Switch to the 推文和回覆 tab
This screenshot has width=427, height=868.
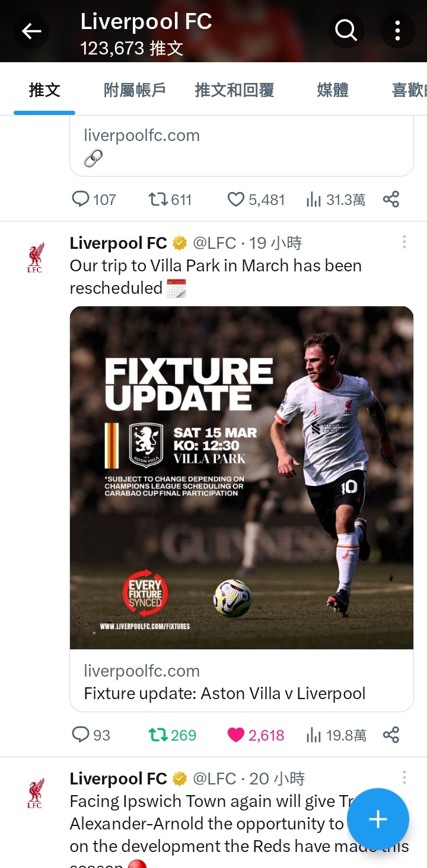[x=234, y=90]
